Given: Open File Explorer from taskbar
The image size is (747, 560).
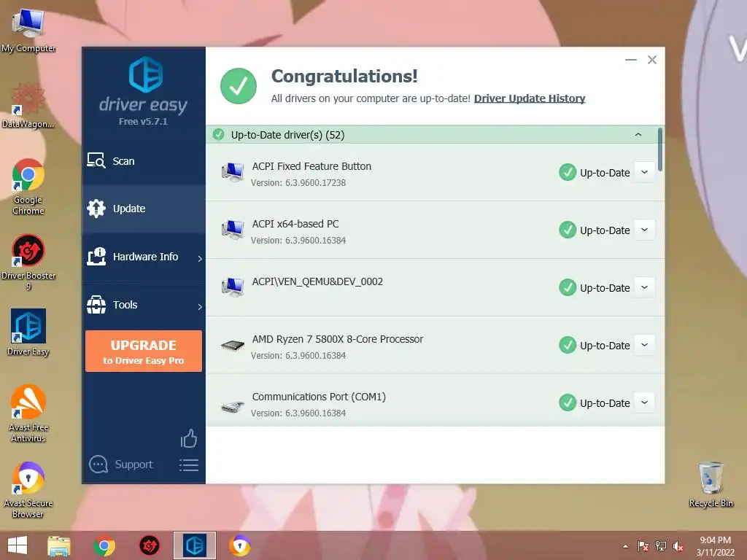Looking at the screenshot, I should click(x=59, y=545).
